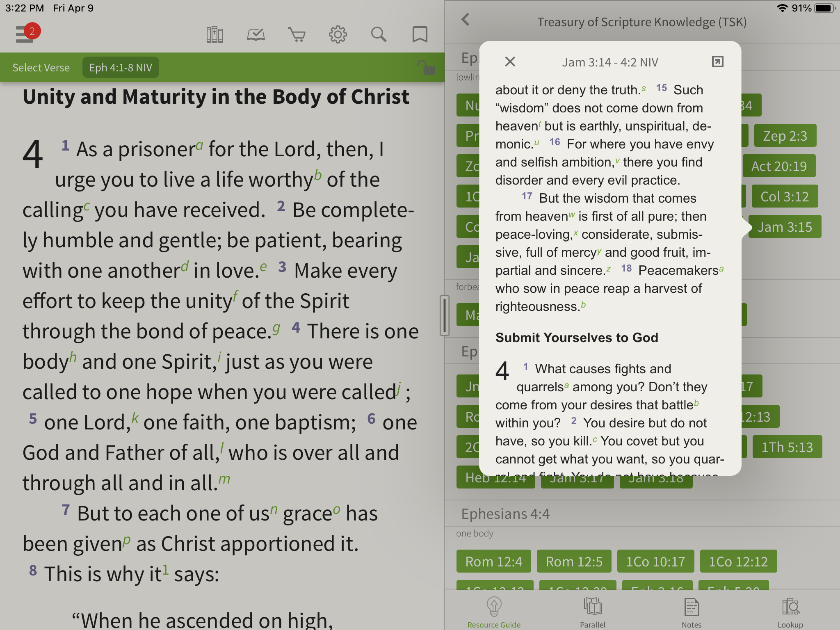Open Act 20:19 cross reference
This screenshot has width=840, height=630.
click(x=779, y=166)
